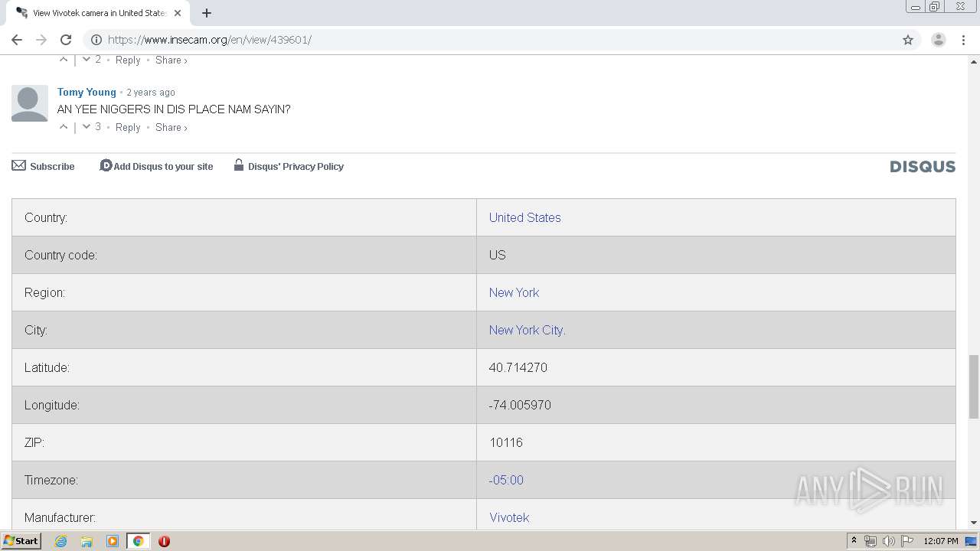The image size is (980, 551).
Task: Click Add Disqus to your site
Action: (156, 166)
